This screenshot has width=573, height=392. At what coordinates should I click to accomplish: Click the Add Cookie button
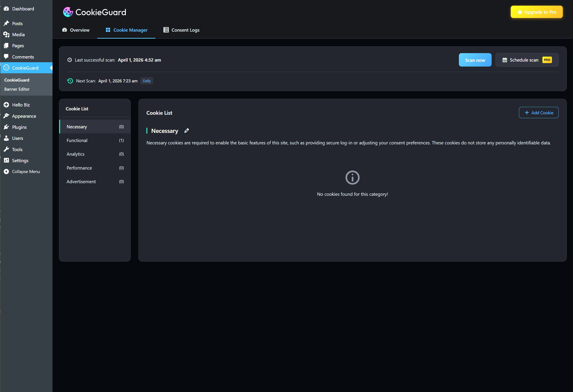pyautogui.click(x=539, y=113)
